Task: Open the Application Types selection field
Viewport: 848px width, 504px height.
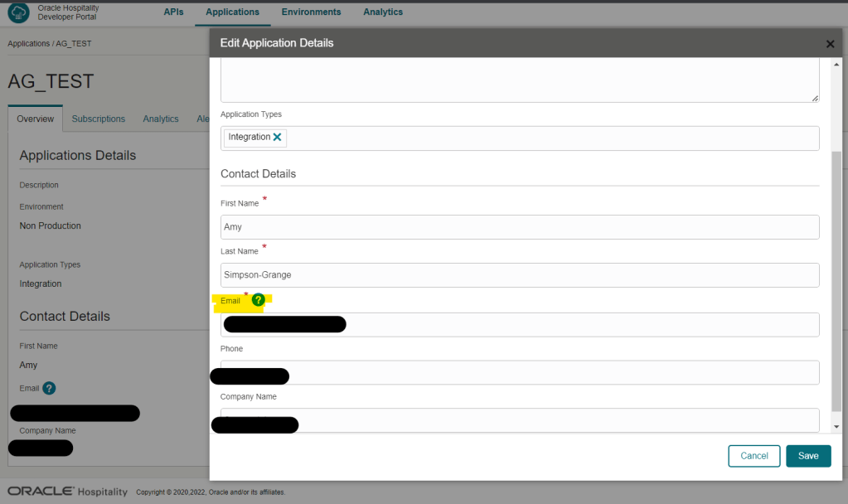Action: 547,138
